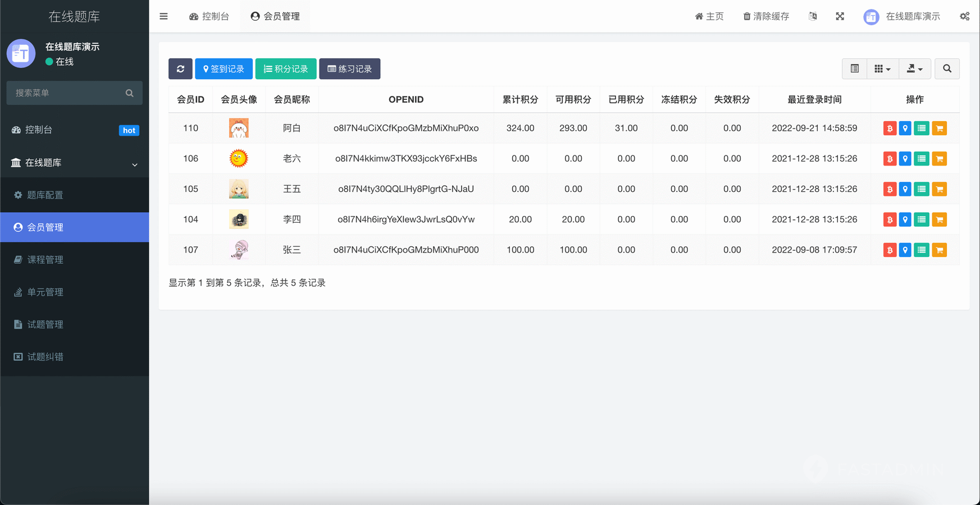The width and height of the screenshot is (980, 505).
Task: Switch to the 控制台 tab
Action: (209, 16)
